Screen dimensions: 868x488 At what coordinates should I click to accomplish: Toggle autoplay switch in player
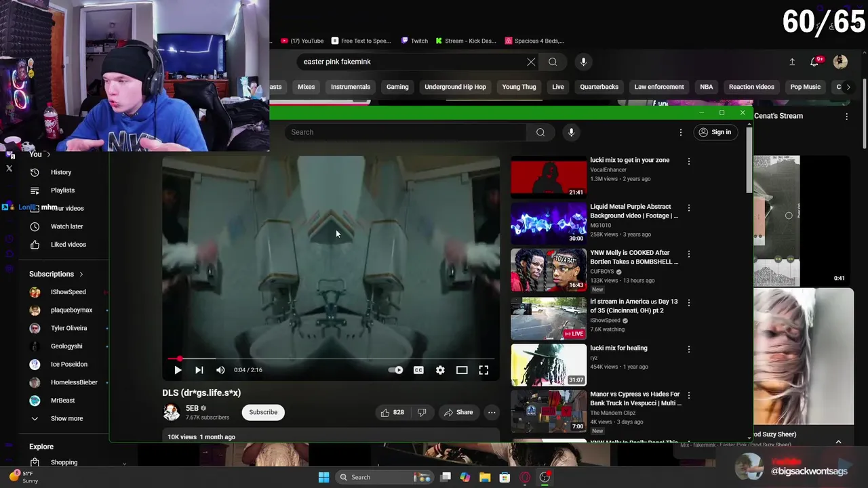395,370
